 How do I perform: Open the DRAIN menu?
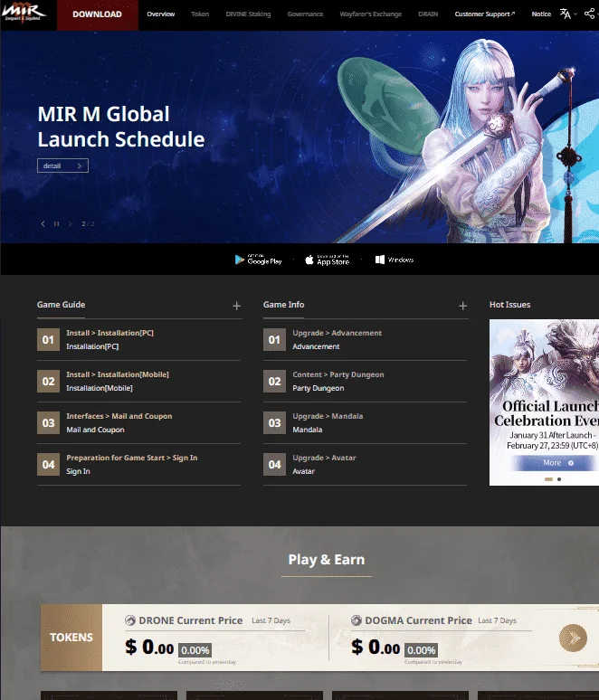pos(428,14)
